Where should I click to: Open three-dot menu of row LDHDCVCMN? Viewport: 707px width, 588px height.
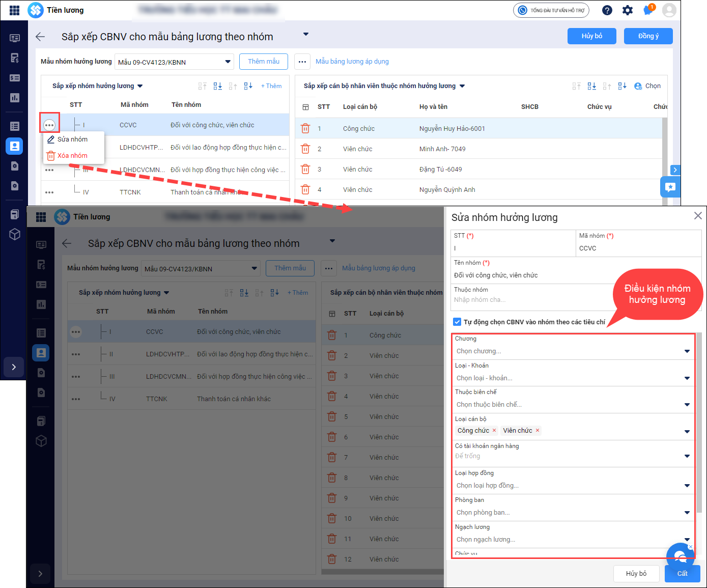point(49,170)
